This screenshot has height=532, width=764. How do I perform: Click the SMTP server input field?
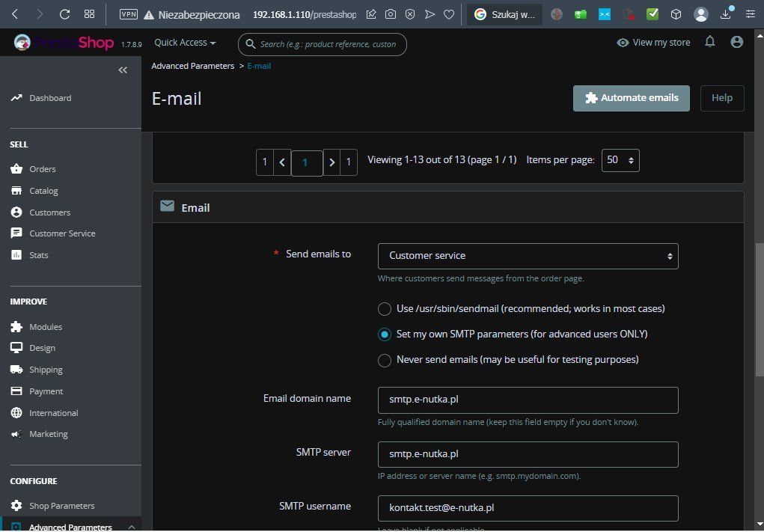[x=528, y=454]
